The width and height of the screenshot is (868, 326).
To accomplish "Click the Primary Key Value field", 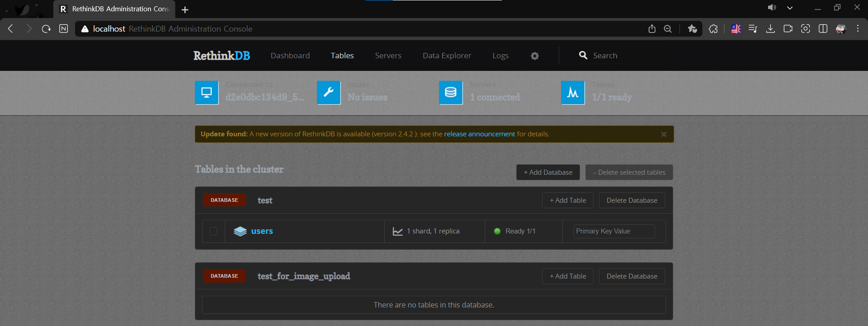I will pos(614,231).
